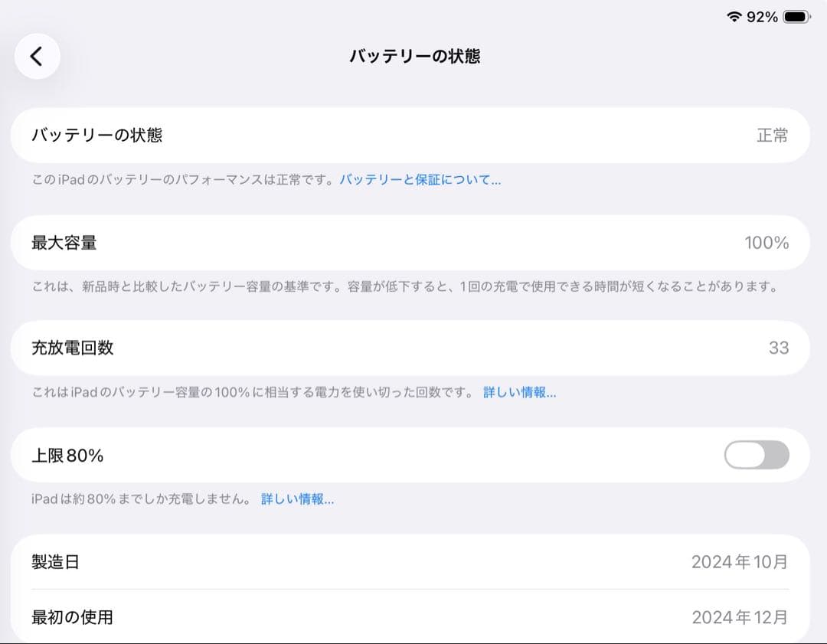This screenshot has height=644, width=827.
Task: Tap the 92% battery percentage indicator
Action: [x=763, y=15]
